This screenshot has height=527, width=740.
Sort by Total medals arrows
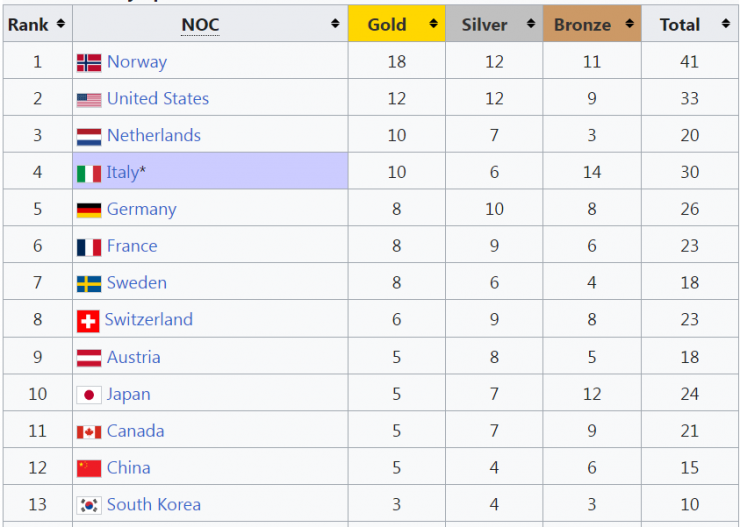727,24
